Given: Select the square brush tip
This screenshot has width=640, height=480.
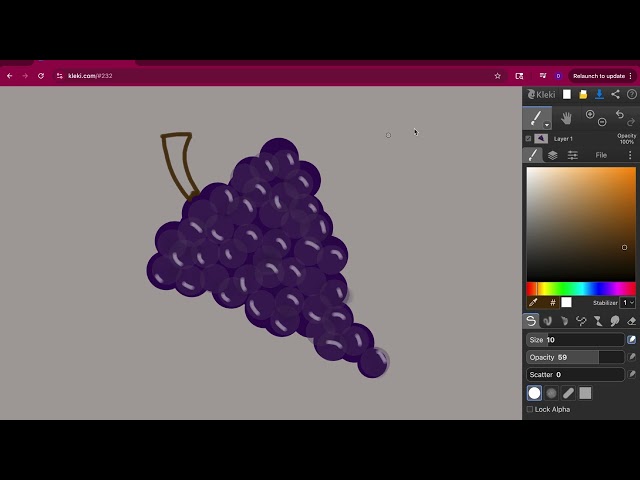Looking at the screenshot, I should coord(585,393).
